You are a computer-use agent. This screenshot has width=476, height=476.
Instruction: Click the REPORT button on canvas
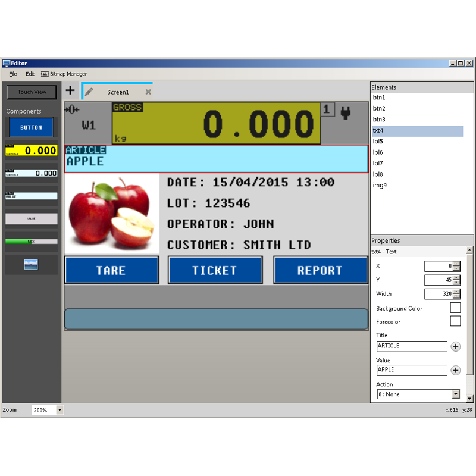(x=321, y=270)
